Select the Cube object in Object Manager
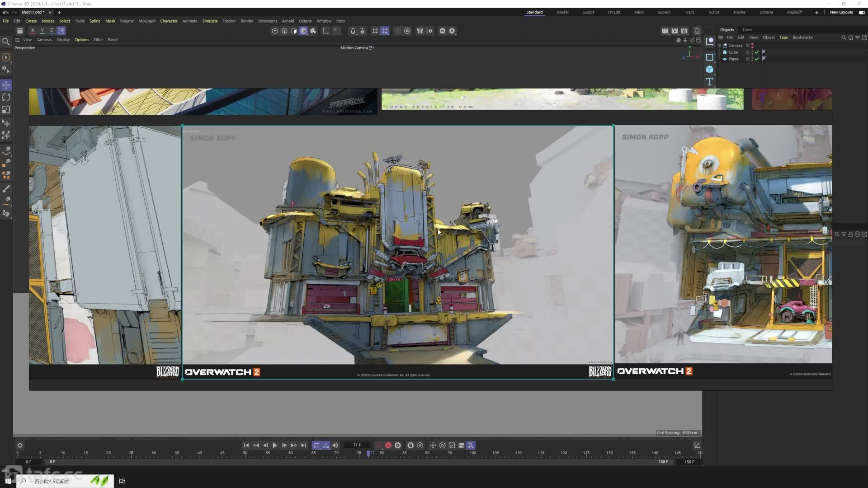 (733, 52)
